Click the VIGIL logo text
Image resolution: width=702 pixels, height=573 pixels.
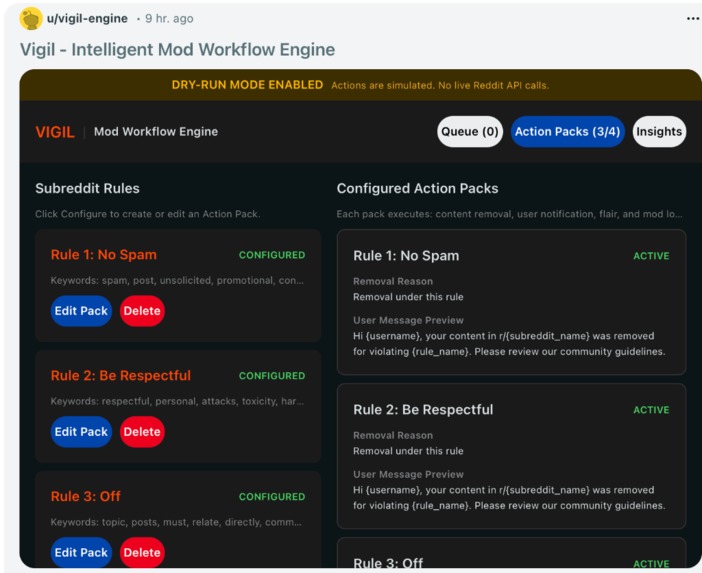pos(55,132)
